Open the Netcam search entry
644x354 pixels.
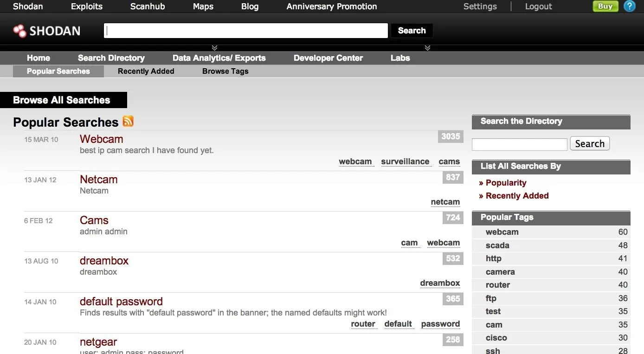[x=99, y=180]
